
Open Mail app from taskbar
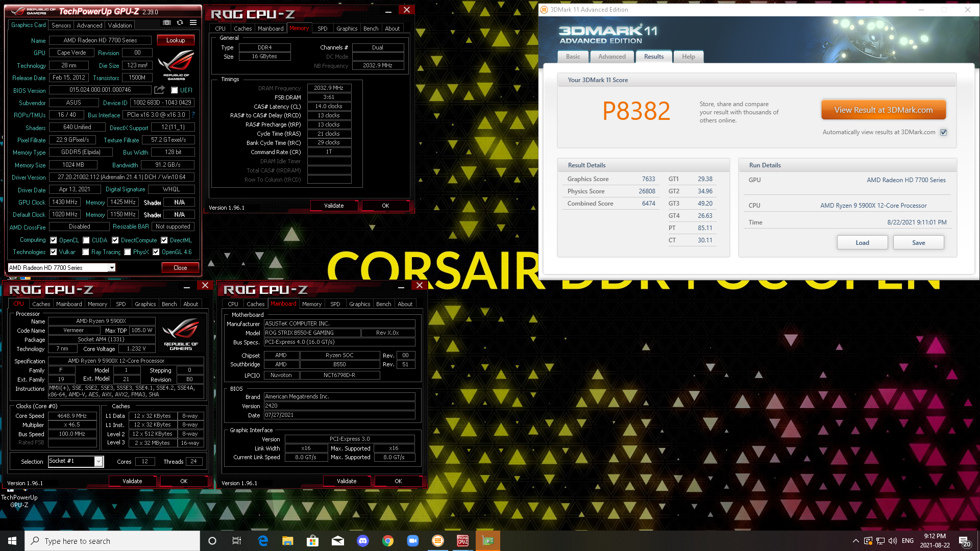coord(338,541)
